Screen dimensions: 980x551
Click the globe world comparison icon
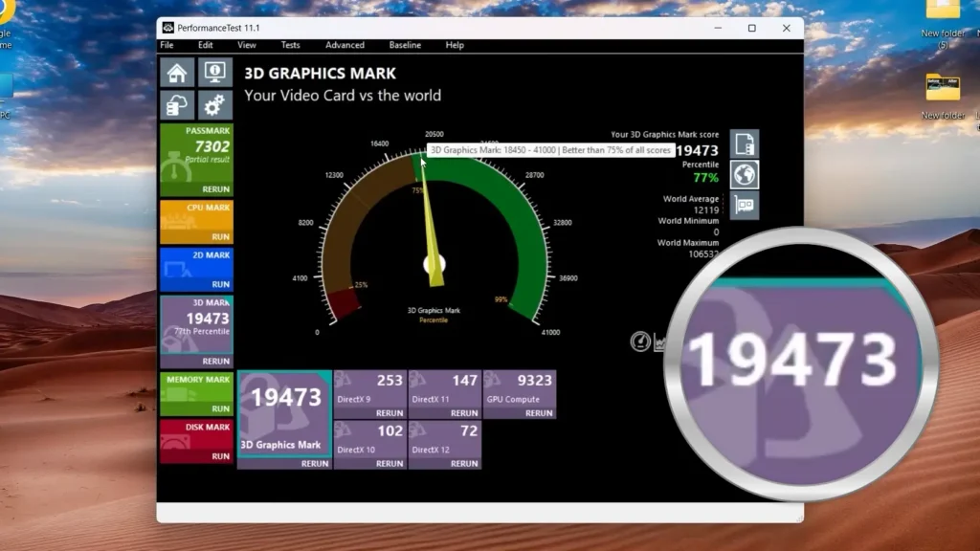point(745,175)
